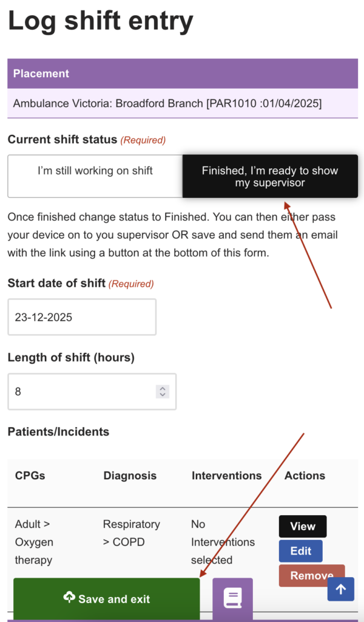
Task: Decrease shift length with stepper down arrow
Action: (162, 395)
